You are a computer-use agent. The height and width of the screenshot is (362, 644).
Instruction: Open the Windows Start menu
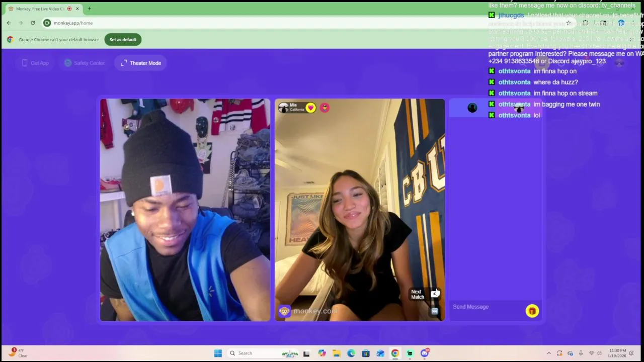tap(218, 353)
